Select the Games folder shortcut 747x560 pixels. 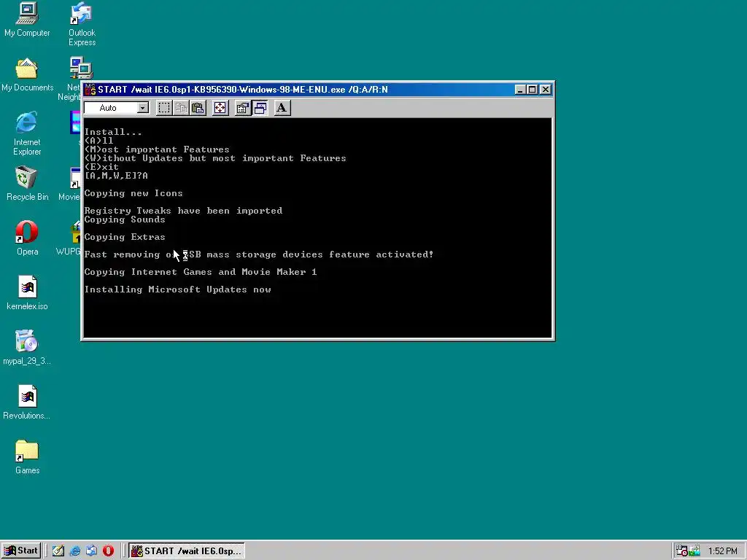click(27, 458)
